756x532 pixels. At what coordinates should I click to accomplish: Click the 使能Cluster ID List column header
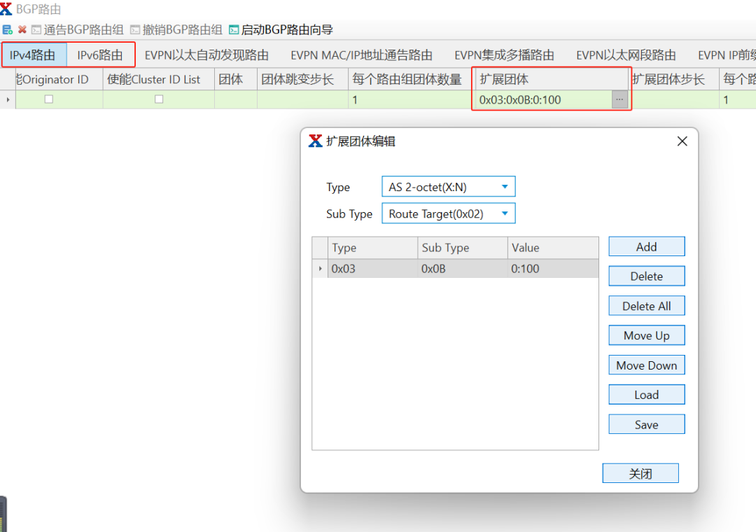pos(159,78)
